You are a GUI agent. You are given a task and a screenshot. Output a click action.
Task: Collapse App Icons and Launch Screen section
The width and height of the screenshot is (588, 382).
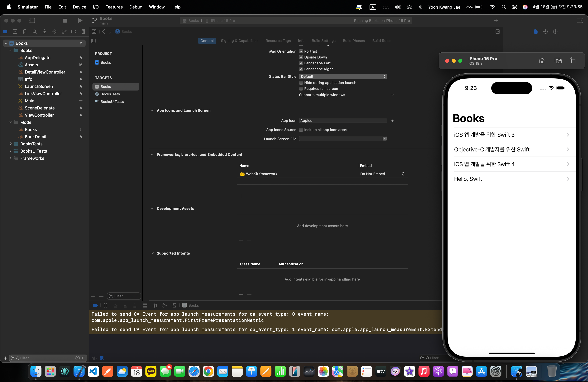152,110
